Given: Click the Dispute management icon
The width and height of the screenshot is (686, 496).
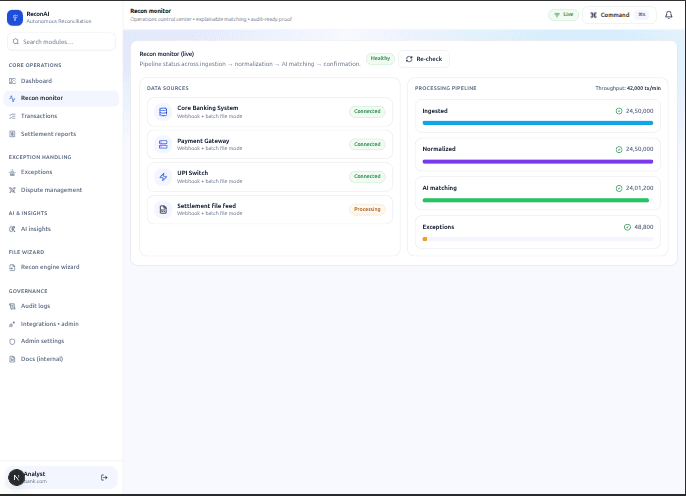Looking at the screenshot, I should (x=12, y=190).
